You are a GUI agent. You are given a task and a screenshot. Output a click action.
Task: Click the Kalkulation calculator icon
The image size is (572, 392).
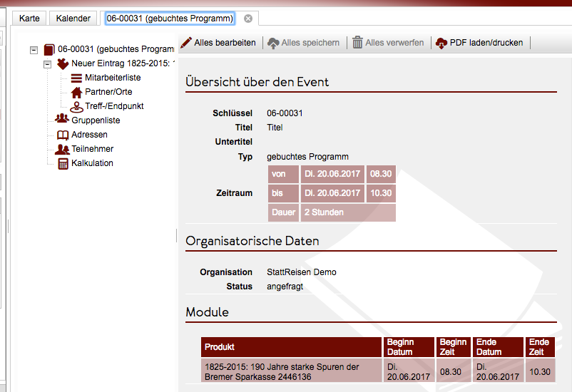click(63, 163)
